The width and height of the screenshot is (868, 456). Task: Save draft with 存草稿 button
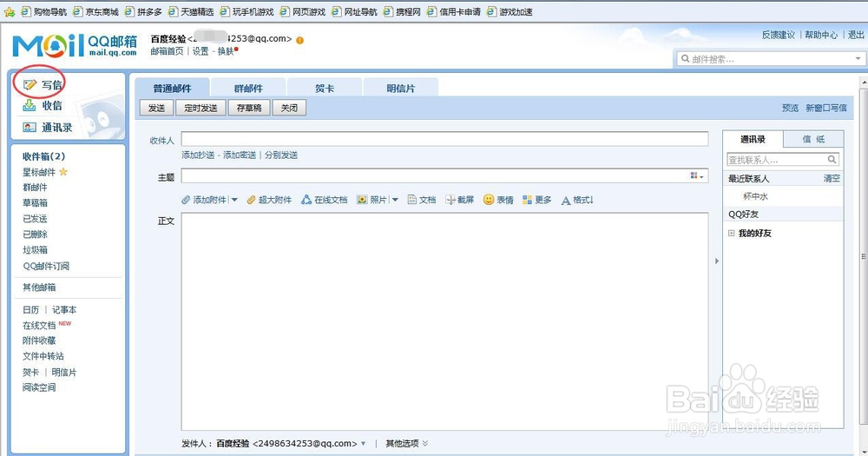coord(249,108)
